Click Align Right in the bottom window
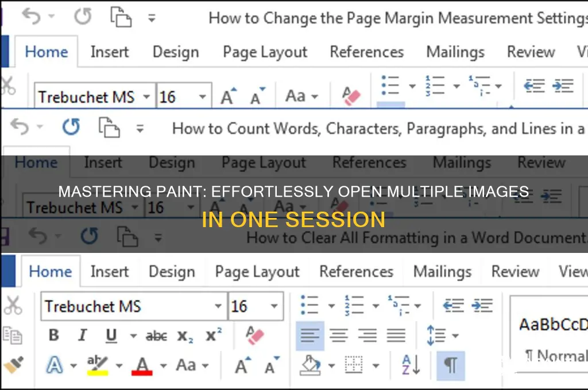Screen dimensions: 588x390 [367, 336]
